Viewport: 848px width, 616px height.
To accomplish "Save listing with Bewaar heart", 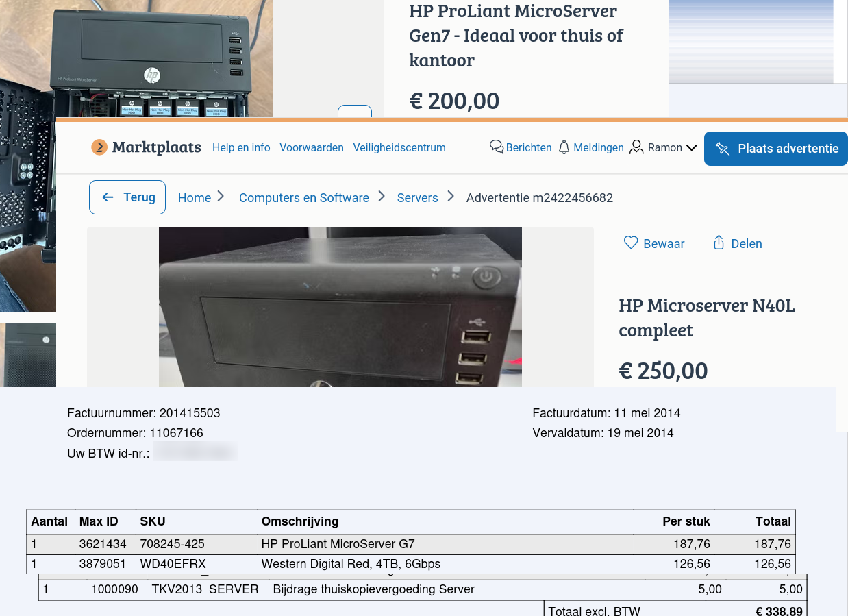I will [654, 243].
